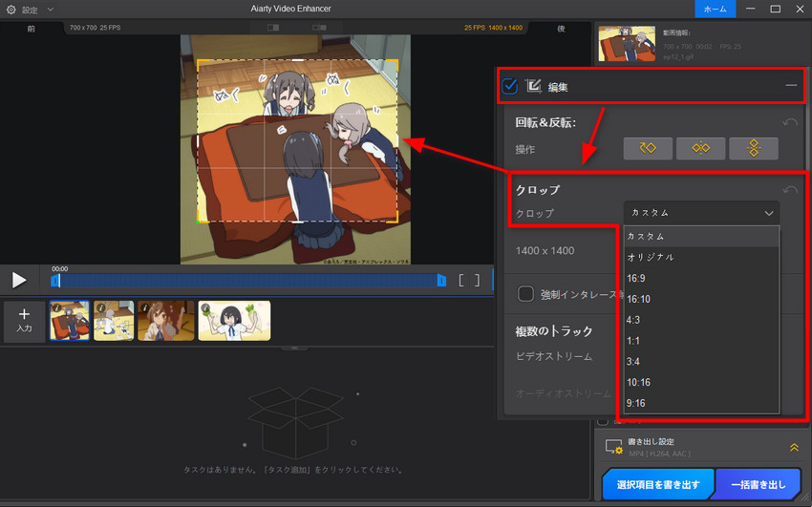
Task: Click the crop frame top edge handle
Action: [298, 60]
